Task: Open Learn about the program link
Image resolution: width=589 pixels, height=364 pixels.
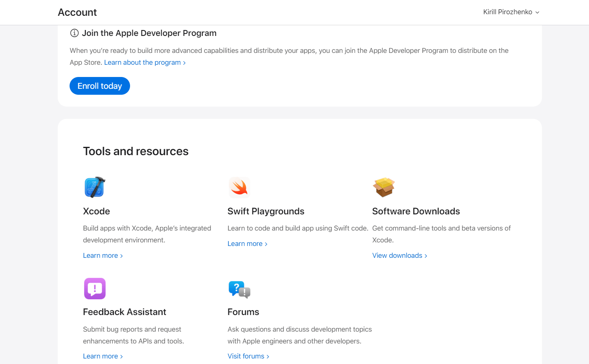Action: tap(145, 62)
